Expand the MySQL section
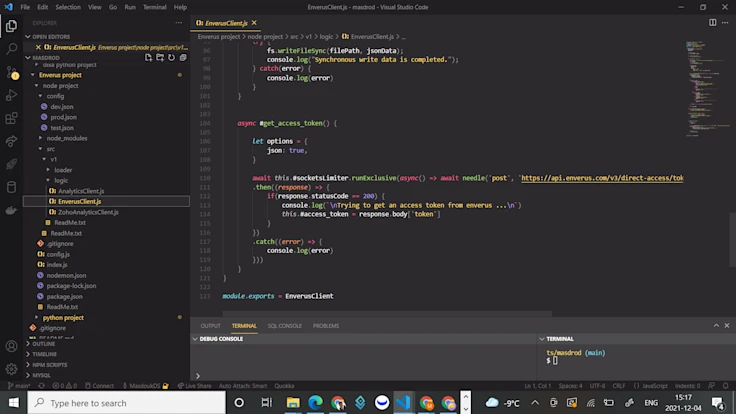The image size is (736, 414). 28,375
